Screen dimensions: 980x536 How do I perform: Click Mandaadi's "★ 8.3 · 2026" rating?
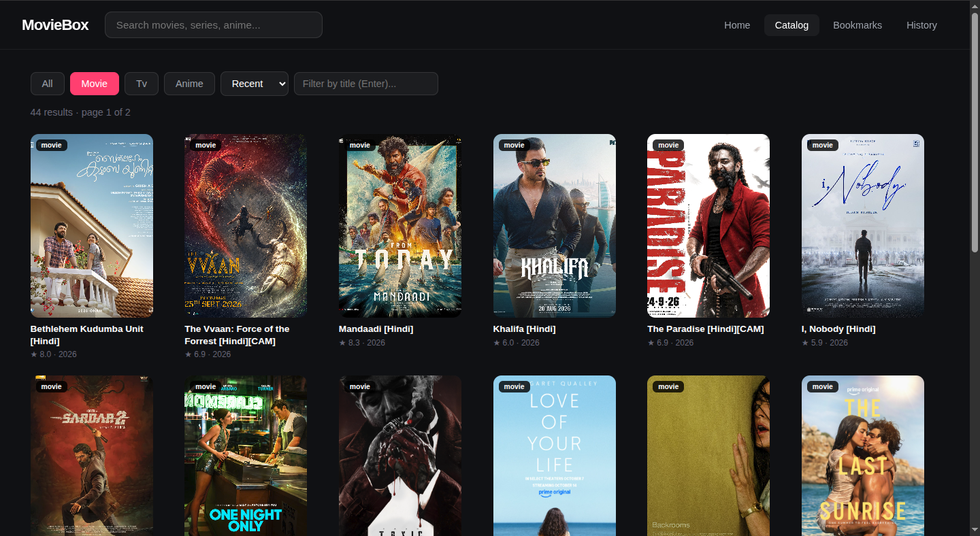coord(362,343)
